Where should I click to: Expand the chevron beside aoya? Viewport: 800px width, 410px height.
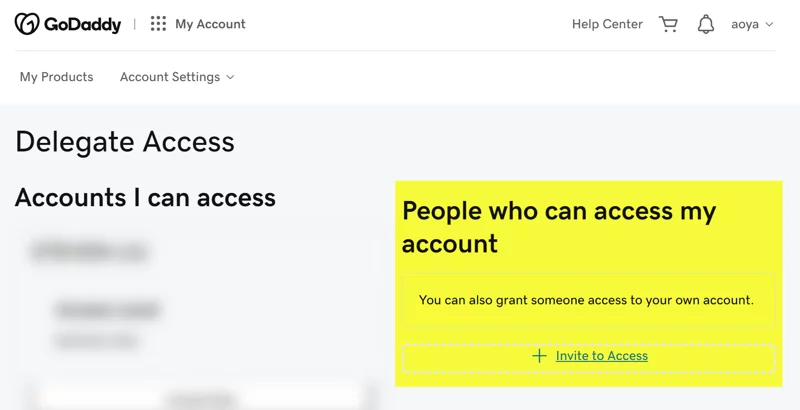769,24
